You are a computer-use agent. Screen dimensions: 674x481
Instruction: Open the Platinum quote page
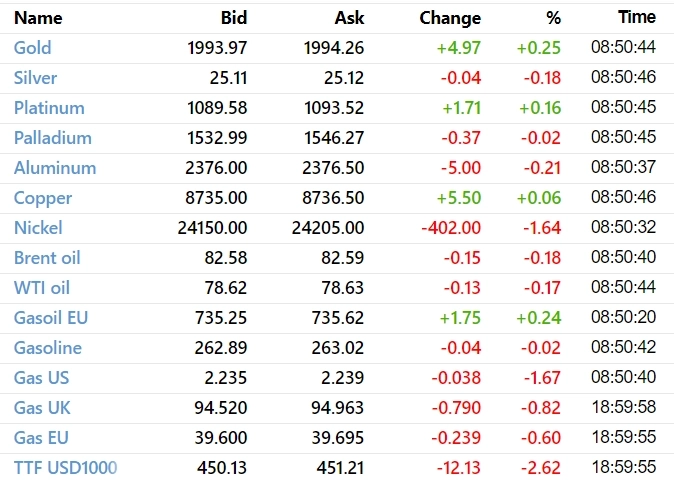pos(49,108)
